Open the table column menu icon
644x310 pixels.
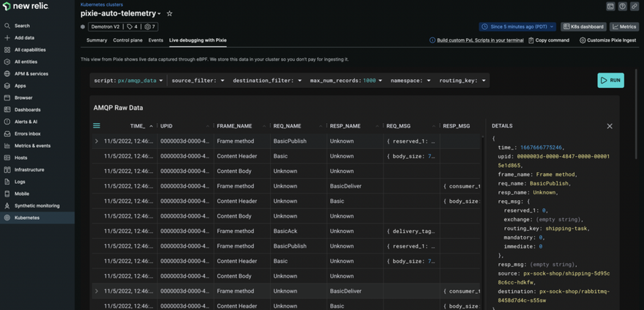[97, 126]
